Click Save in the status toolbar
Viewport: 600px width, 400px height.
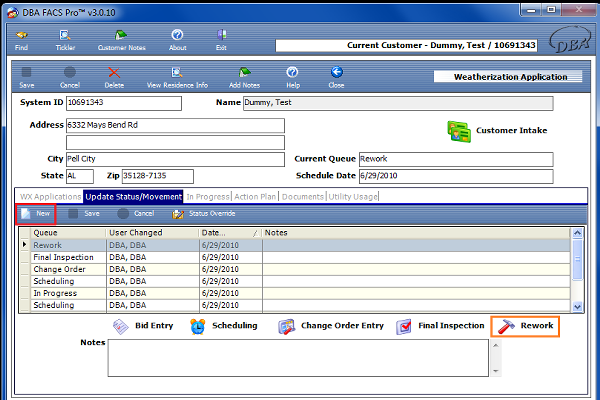(x=84, y=214)
